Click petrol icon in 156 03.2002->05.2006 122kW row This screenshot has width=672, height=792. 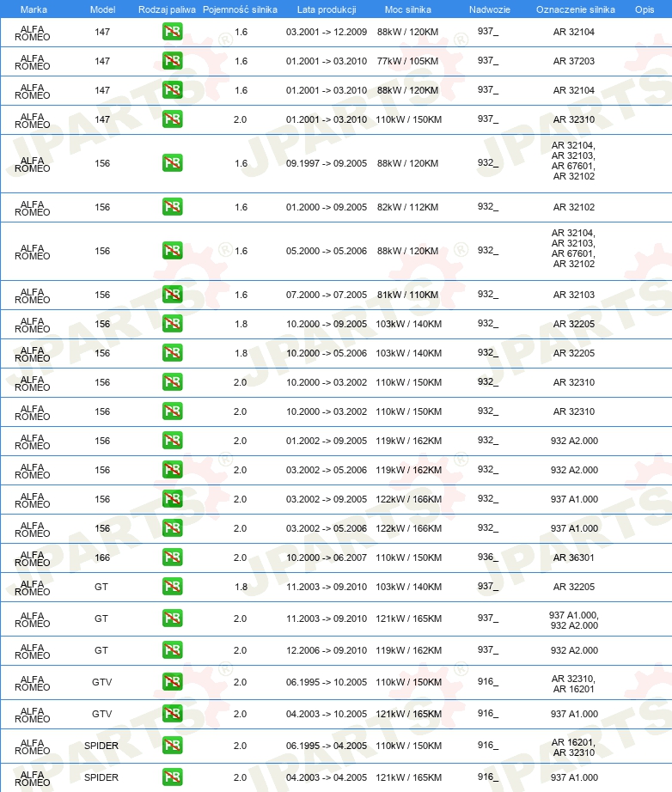click(172, 528)
